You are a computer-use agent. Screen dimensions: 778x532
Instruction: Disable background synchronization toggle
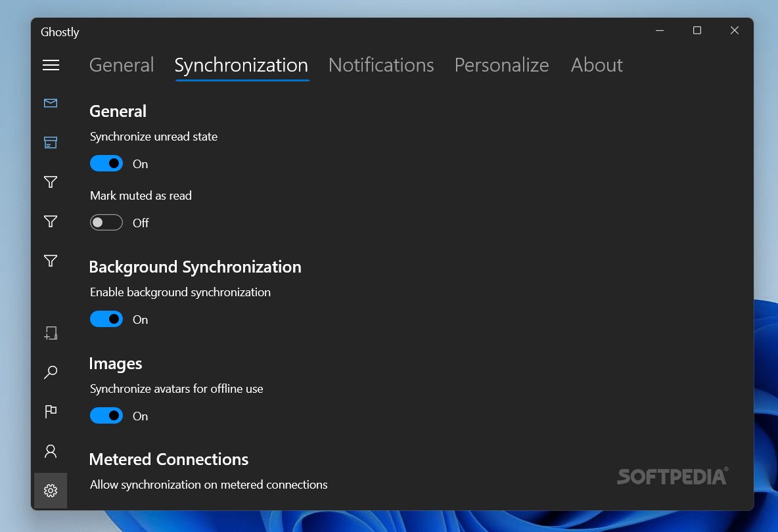click(106, 319)
